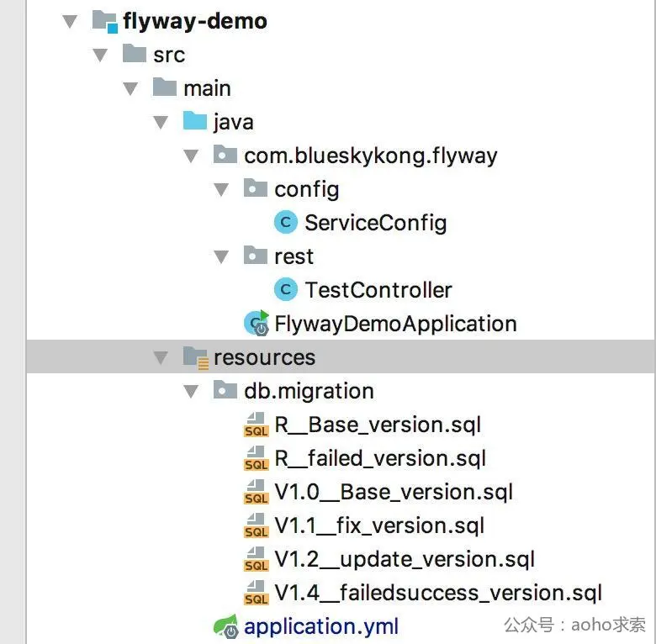Click the SQL icon of R__Base_version.sql
The height and width of the screenshot is (644, 656).
point(256,425)
